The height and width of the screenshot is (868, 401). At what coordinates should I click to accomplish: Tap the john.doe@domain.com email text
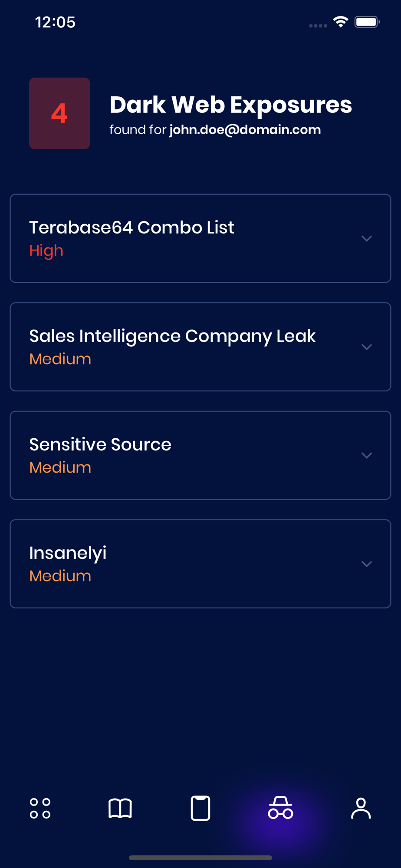click(x=245, y=130)
